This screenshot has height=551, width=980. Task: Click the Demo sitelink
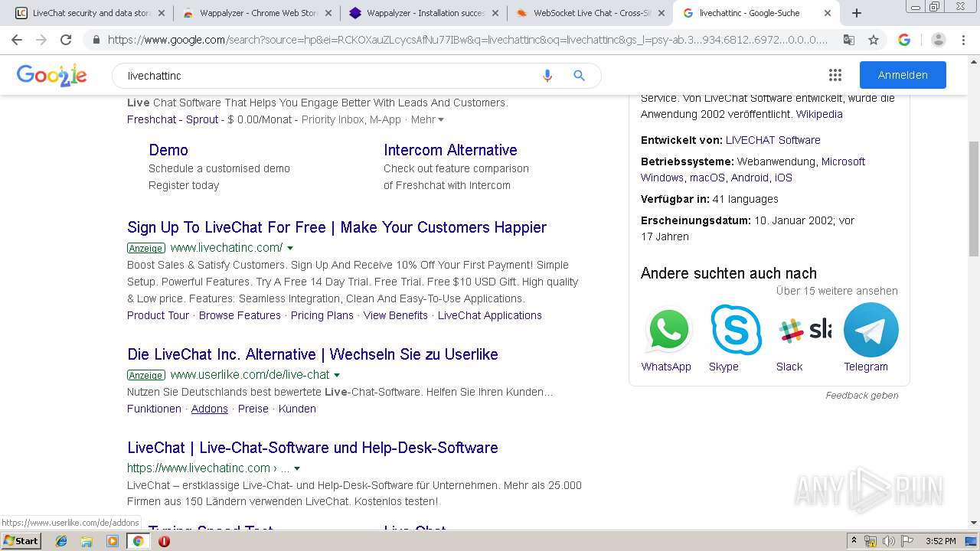[168, 150]
